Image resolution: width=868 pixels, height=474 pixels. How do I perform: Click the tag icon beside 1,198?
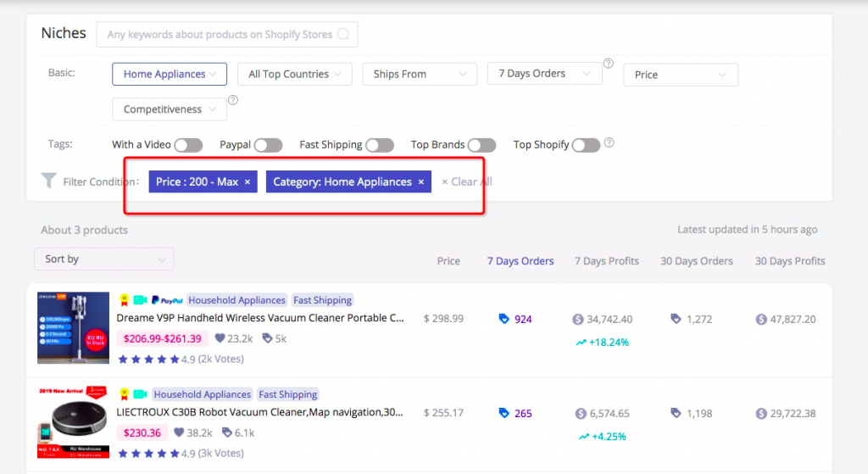tap(676, 413)
